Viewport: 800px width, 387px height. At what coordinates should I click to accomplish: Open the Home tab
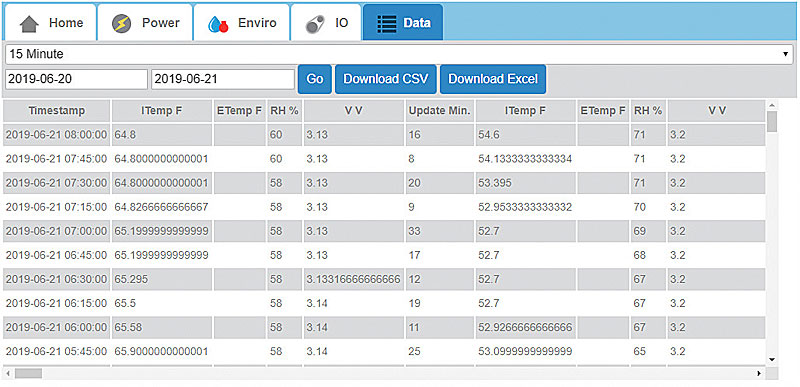tap(51, 22)
